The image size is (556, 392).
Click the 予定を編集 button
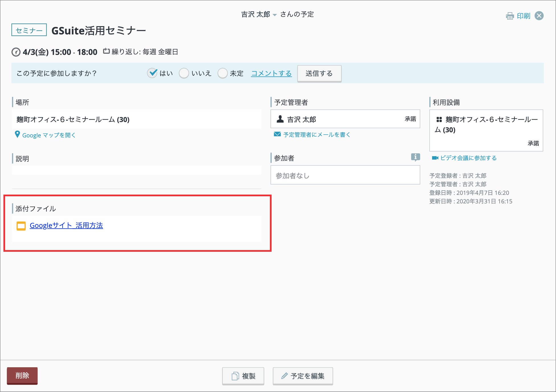point(303,376)
